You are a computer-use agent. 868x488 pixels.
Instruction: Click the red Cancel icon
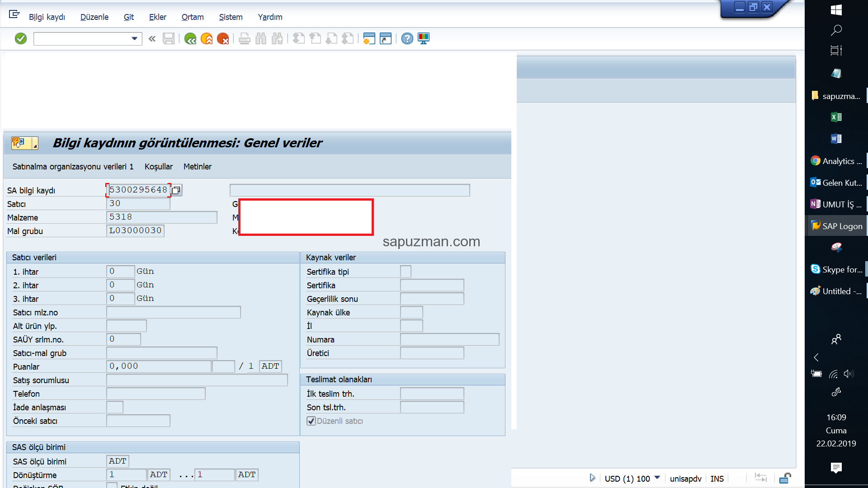pyautogui.click(x=223, y=38)
